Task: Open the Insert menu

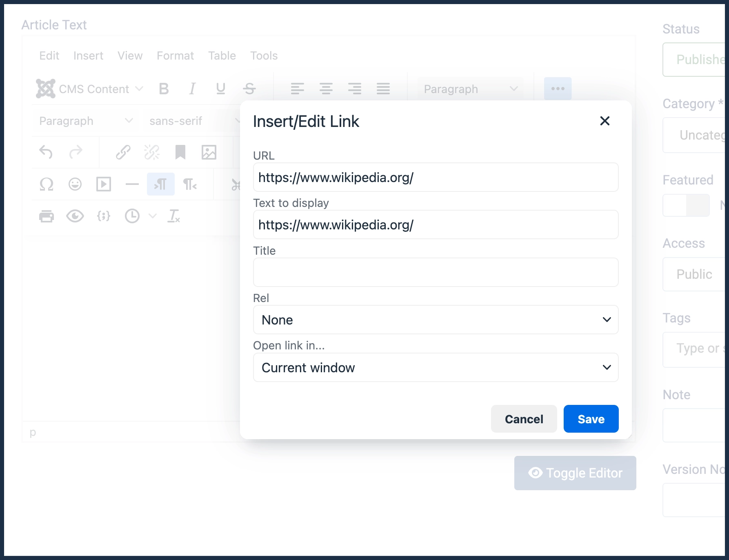Action: [x=88, y=56]
